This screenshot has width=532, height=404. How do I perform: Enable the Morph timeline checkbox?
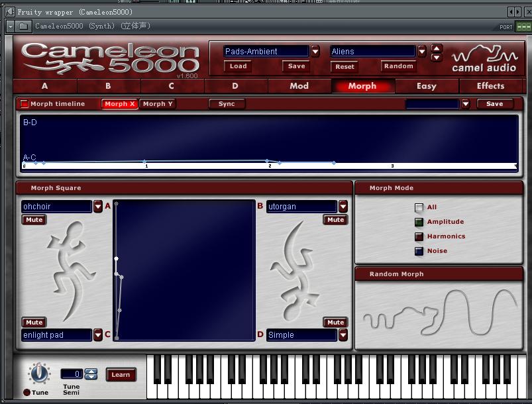[24, 104]
